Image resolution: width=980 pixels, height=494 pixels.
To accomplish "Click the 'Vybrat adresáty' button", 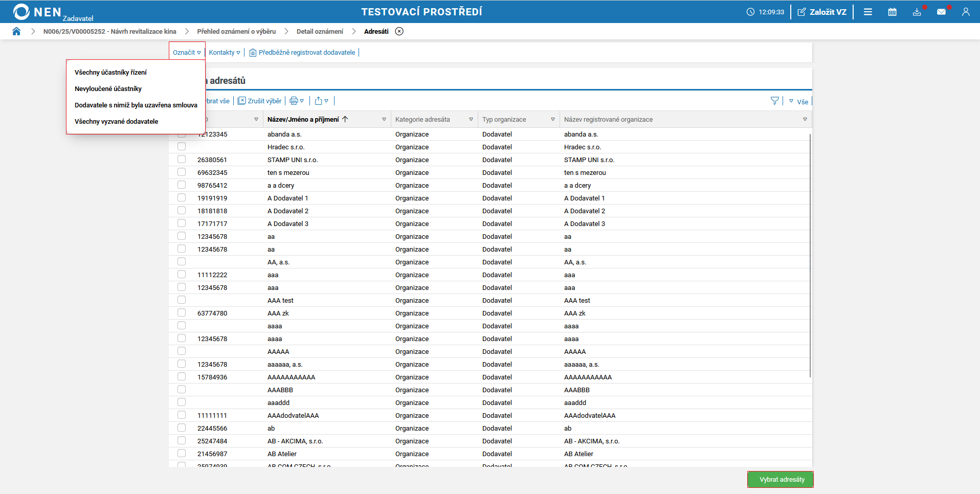I will [x=781, y=480].
